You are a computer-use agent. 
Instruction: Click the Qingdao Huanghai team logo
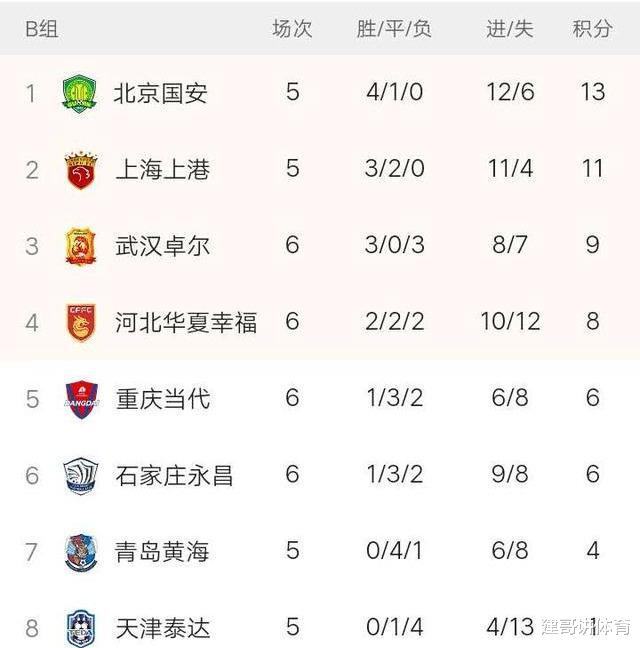80,552
